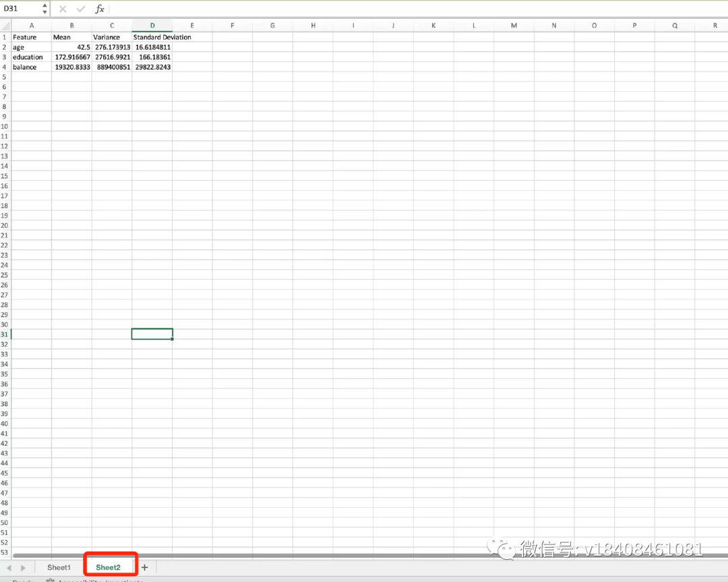Select column D header
The height and width of the screenshot is (582, 728).
pos(152,26)
